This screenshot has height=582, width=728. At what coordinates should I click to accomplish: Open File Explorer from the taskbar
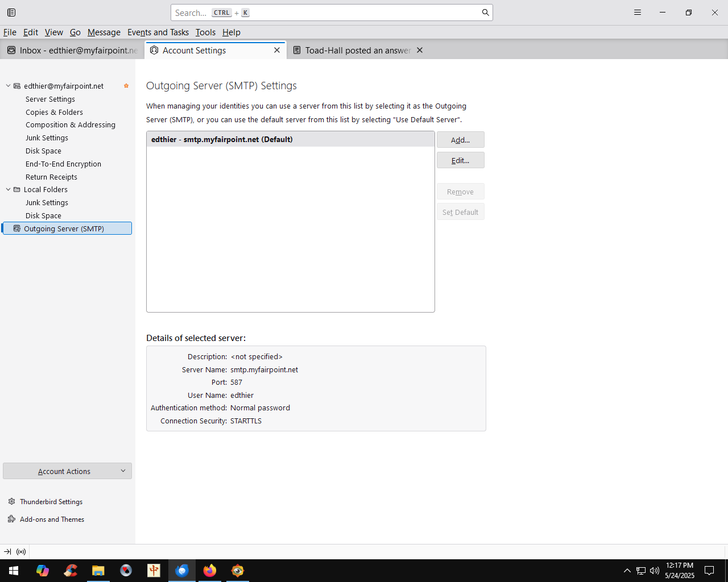tap(98, 571)
